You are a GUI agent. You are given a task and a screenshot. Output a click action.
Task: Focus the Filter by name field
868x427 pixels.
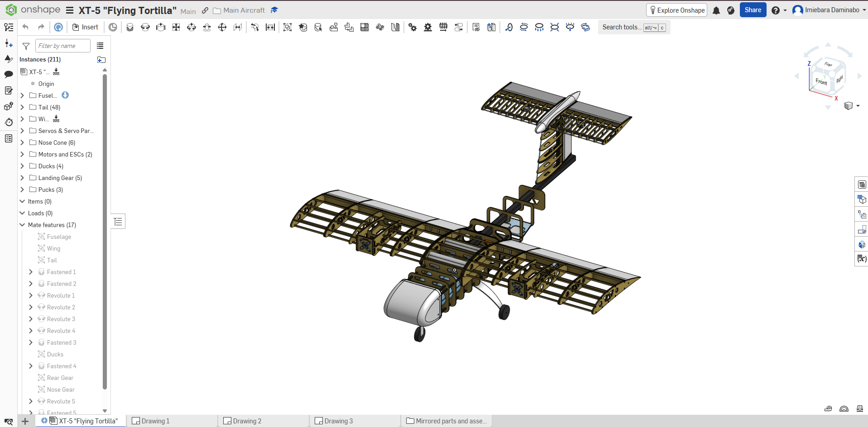pyautogui.click(x=62, y=46)
